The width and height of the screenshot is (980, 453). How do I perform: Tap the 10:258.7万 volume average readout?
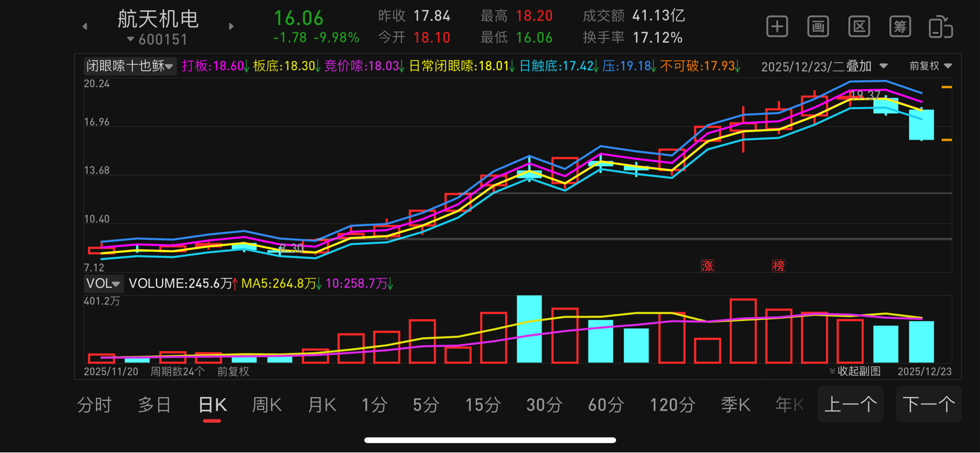coord(360,283)
